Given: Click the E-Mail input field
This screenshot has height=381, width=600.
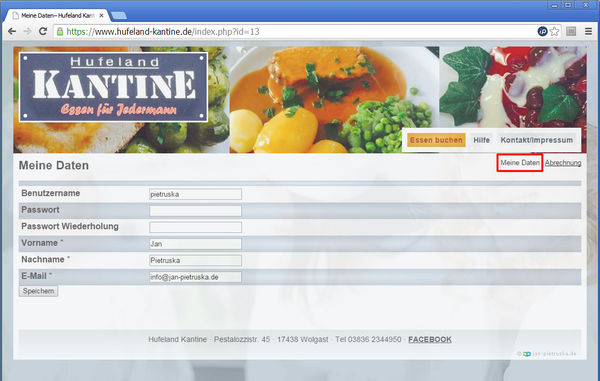Looking at the screenshot, I should [x=196, y=277].
